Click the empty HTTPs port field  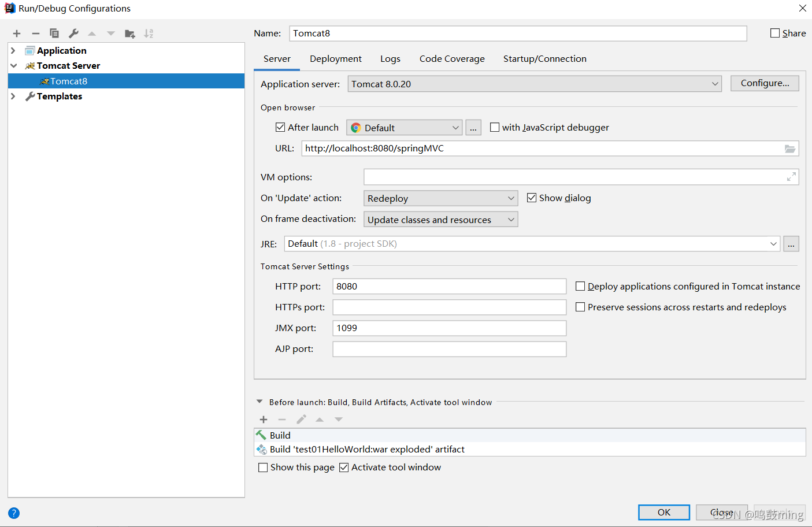pyautogui.click(x=449, y=307)
